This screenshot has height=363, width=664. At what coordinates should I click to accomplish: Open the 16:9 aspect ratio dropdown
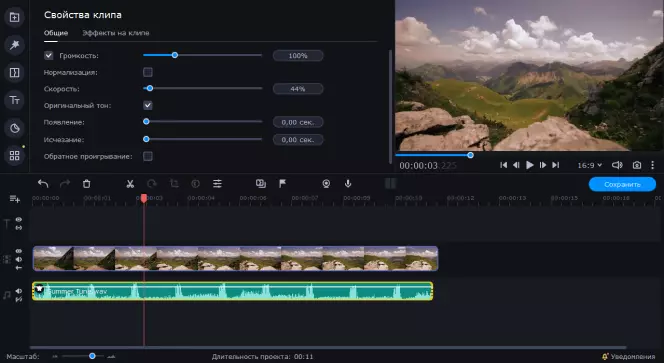589,165
